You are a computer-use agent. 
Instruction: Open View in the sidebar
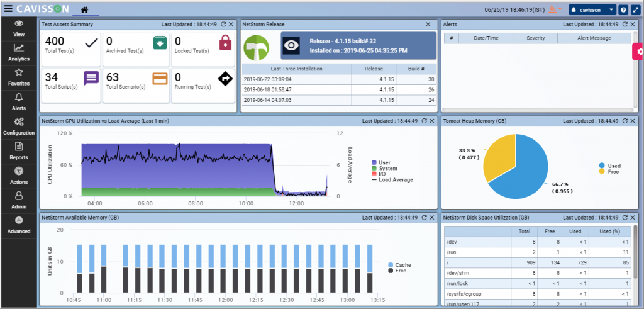point(19,28)
